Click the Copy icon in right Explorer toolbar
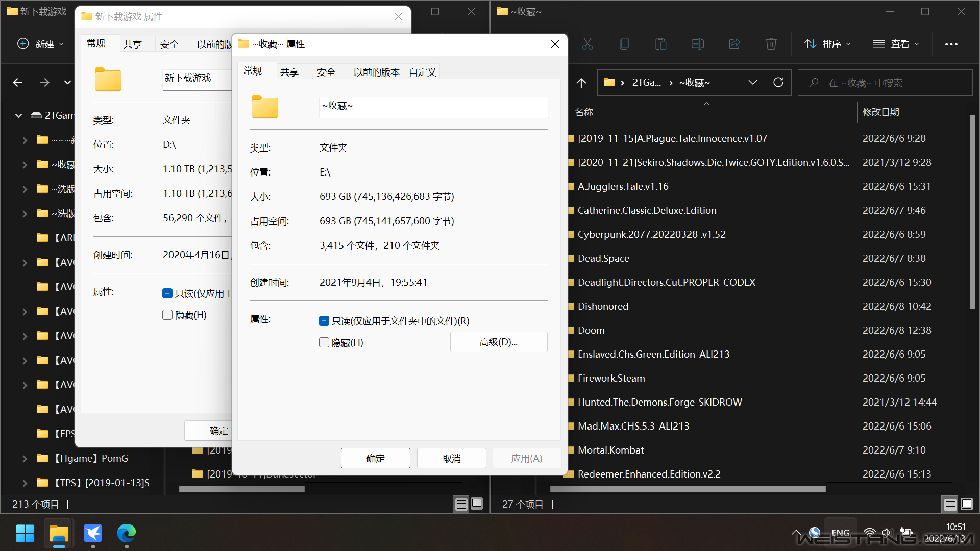 tap(624, 44)
